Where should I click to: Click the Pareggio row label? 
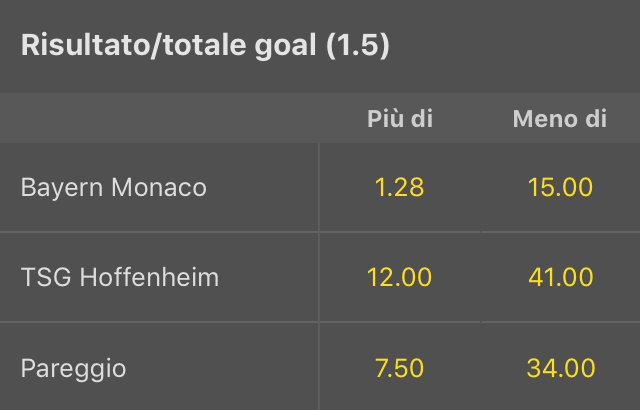pos(74,368)
